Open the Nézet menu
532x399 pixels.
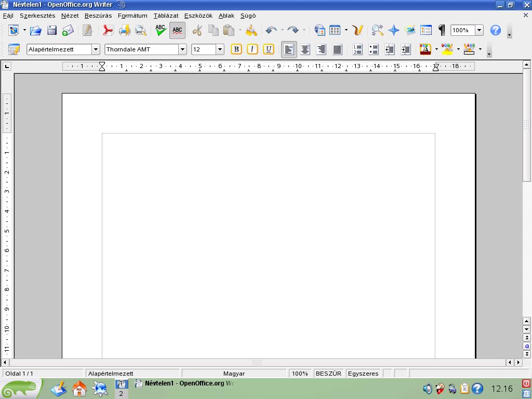(x=70, y=16)
